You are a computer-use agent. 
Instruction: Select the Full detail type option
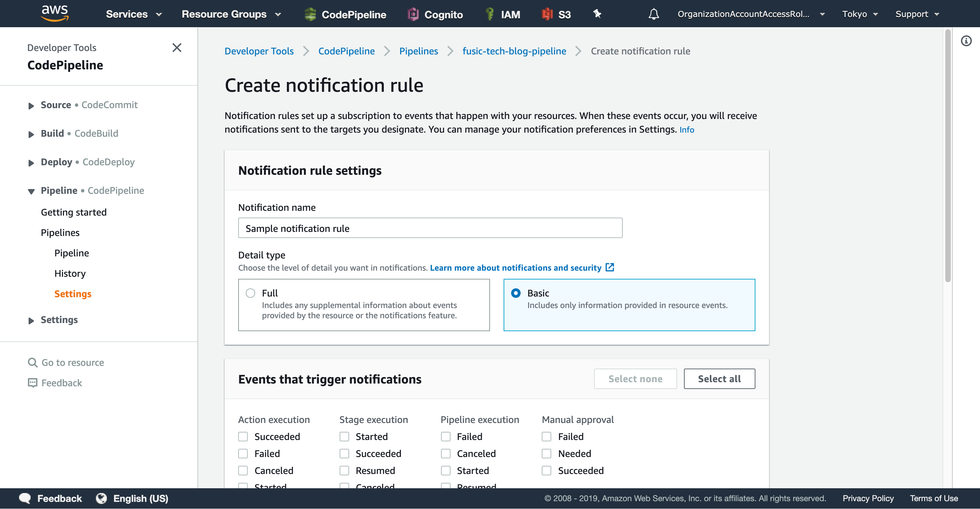click(x=250, y=293)
